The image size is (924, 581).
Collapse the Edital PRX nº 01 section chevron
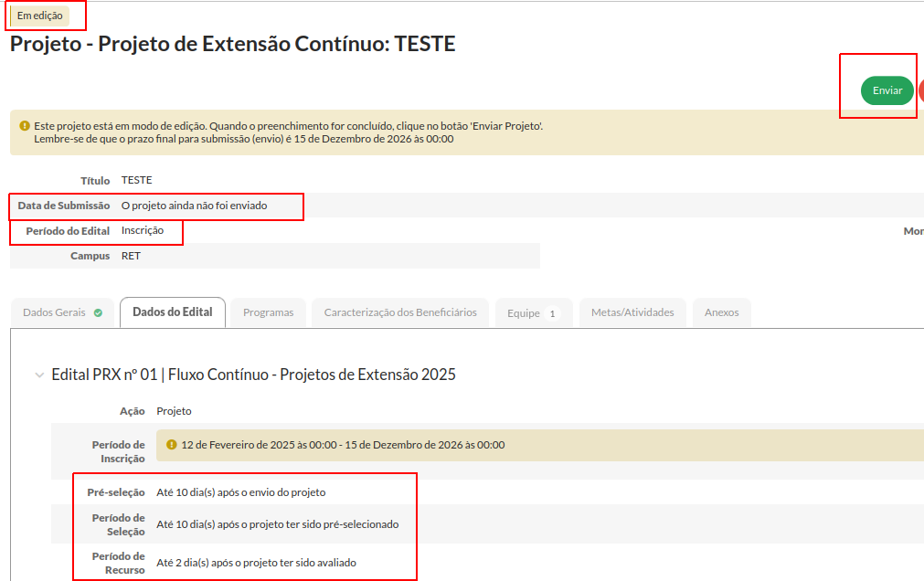(x=38, y=375)
